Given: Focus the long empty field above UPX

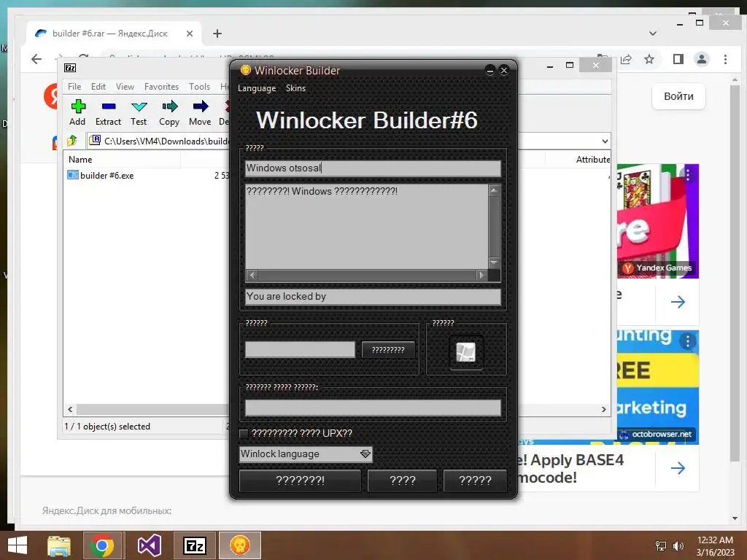Looking at the screenshot, I should coord(373,408).
